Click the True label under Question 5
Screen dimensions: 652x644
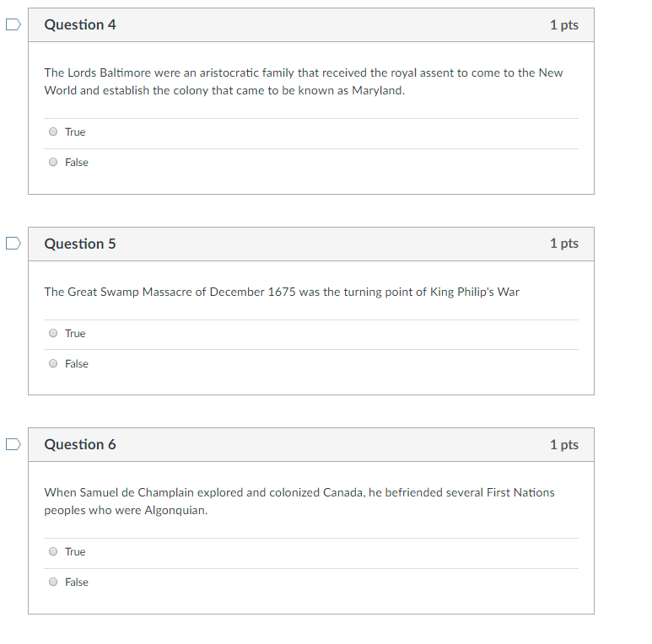click(x=75, y=334)
